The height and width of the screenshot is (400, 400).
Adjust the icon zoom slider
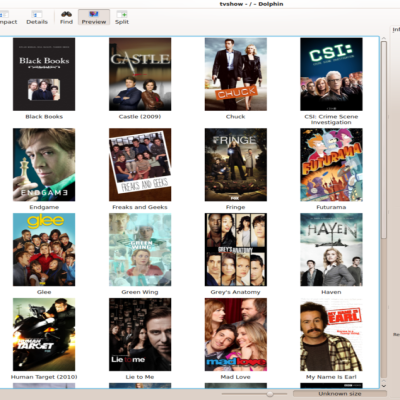pos(270,394)
